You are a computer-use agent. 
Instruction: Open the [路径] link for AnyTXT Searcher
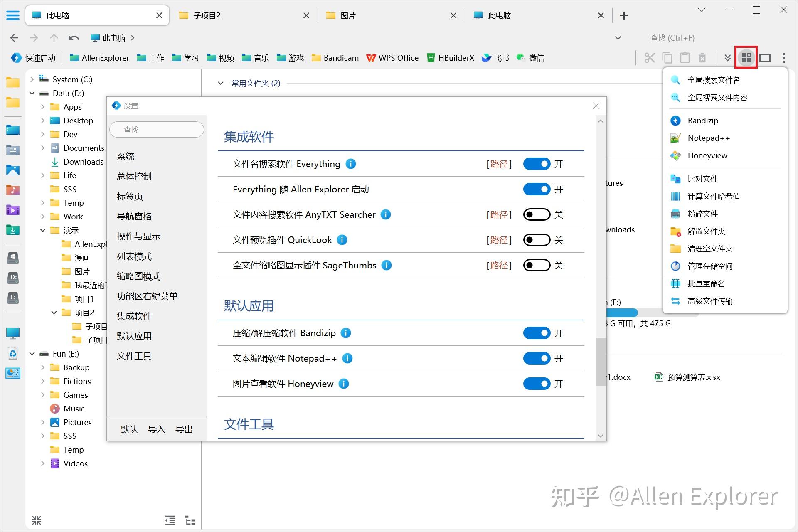tap(499, 214)
